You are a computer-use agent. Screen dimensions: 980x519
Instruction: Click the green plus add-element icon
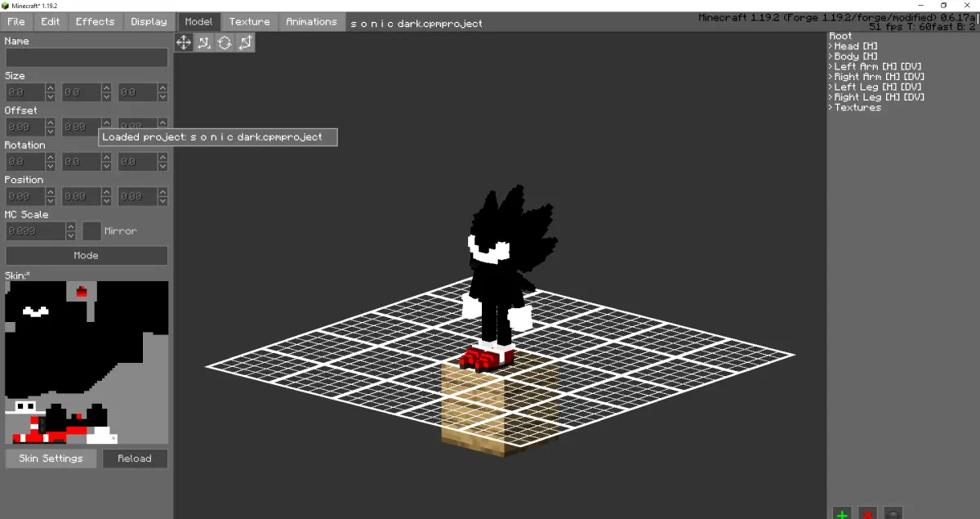[x=842, y=513]
